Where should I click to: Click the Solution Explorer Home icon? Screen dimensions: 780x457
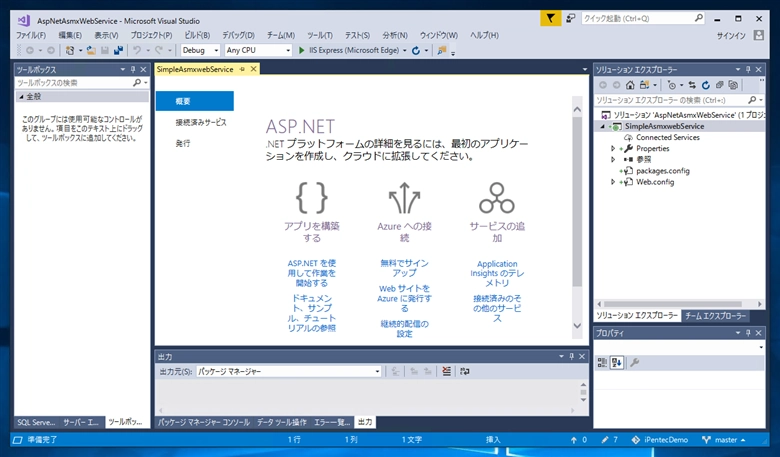(x=630, y=85)
